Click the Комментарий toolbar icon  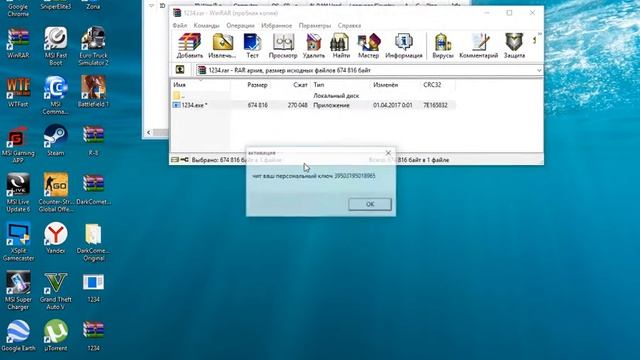pyautogui.click(x=478, y=45)
